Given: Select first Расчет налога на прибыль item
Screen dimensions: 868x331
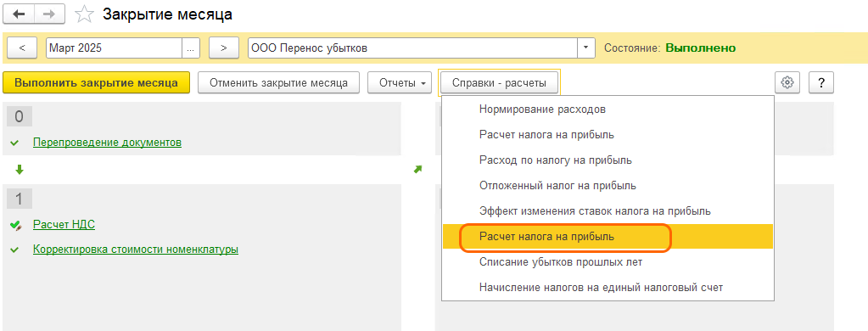Looking at the screenshot, I should [x=608, y=134].
